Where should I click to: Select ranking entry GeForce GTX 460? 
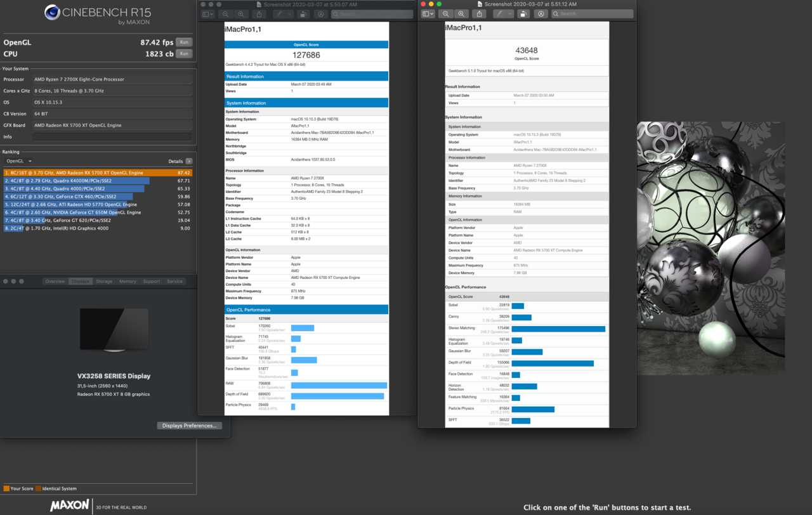click(98, 197)
